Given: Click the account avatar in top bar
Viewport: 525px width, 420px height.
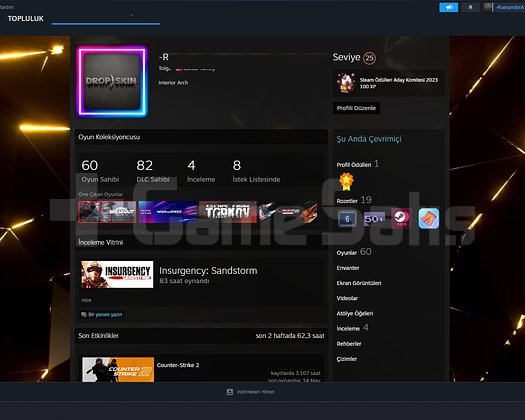Looking at the screenshot, I should coord(488,7).
